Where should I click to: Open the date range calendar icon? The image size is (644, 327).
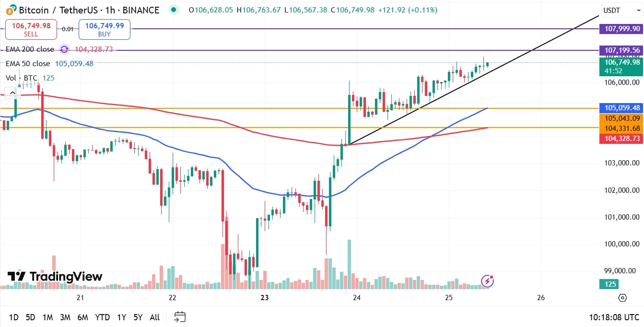(x=180, y=316)
